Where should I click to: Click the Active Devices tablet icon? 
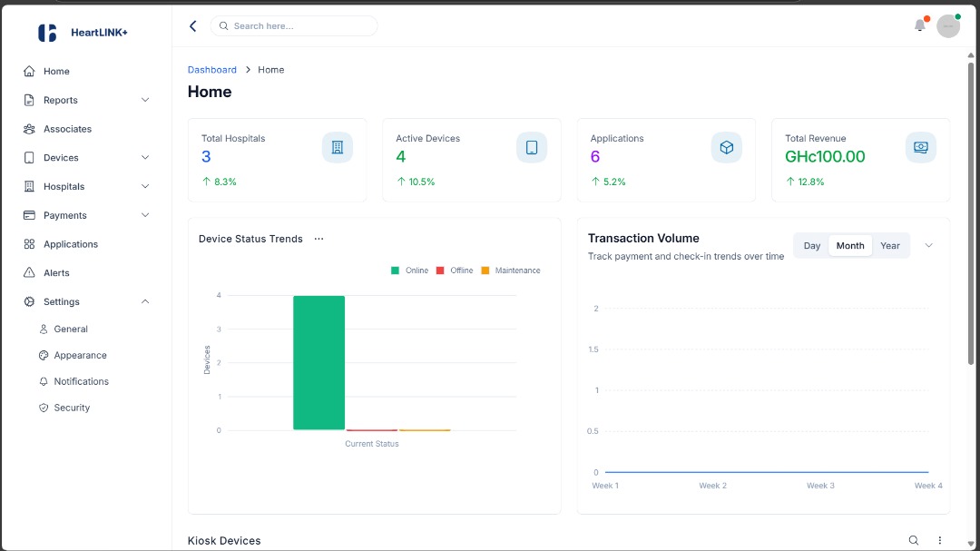tap(532, 147)
